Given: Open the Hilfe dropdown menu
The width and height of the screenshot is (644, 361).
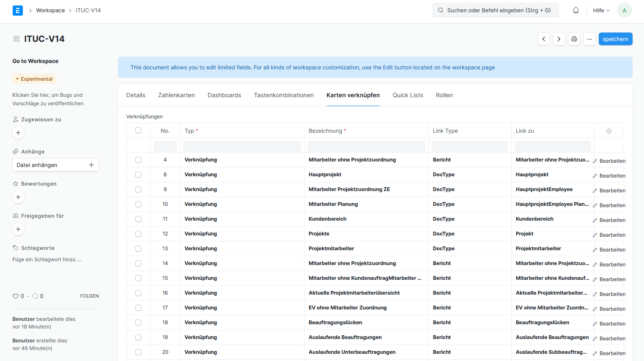Looking at the screenshot, I should [x=601, y=10].
